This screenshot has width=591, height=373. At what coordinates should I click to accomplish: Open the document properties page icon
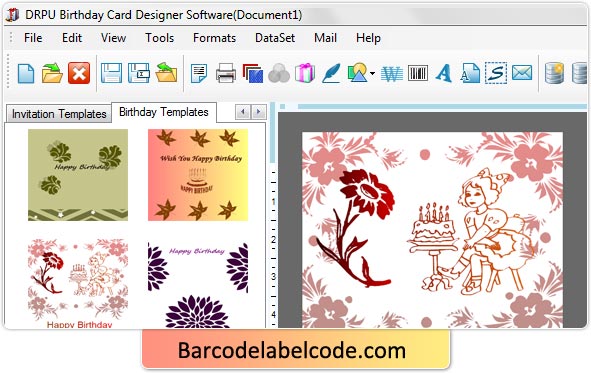(199, 73)
